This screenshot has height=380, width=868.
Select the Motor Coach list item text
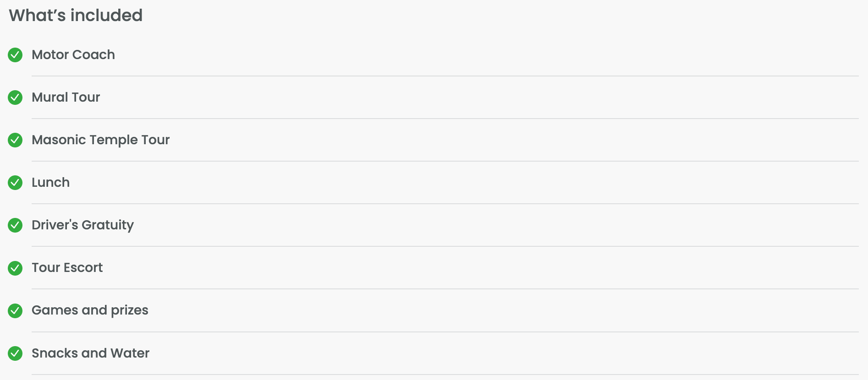73,55
